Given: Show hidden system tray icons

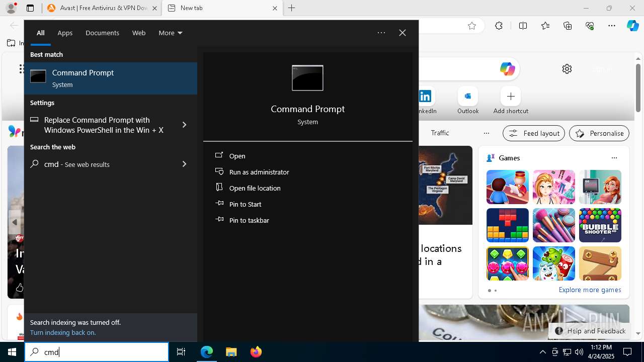Looking at the screenshot, I should 542,352.
